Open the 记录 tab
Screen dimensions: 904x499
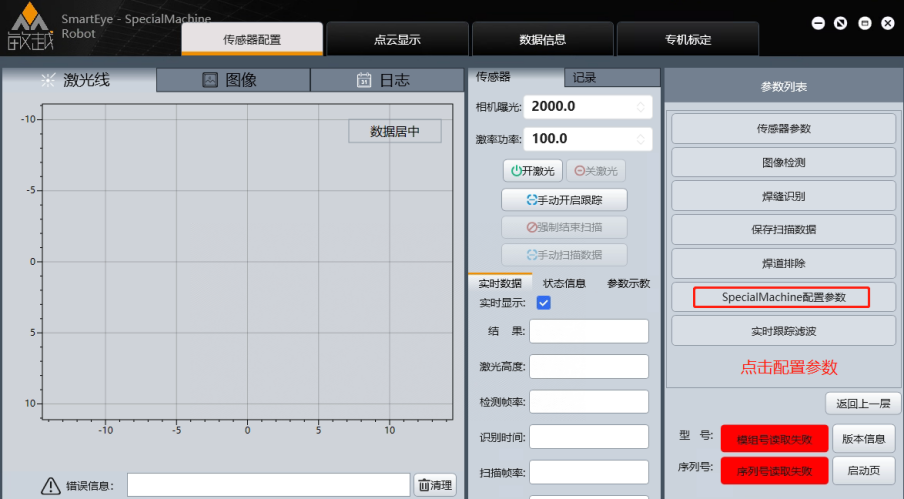(584, 77)
